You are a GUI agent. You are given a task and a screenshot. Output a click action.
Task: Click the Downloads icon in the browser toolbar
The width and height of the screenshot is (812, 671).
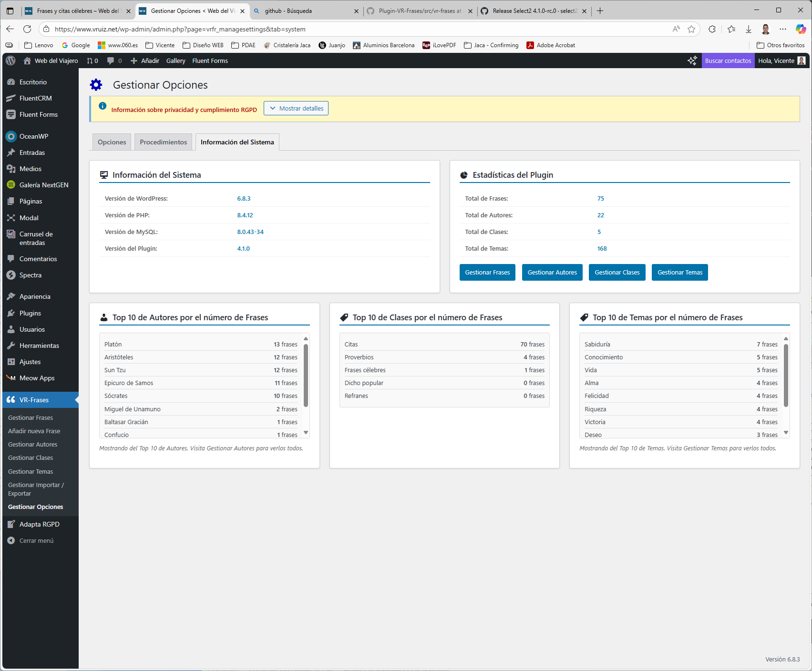pos(748,29)
